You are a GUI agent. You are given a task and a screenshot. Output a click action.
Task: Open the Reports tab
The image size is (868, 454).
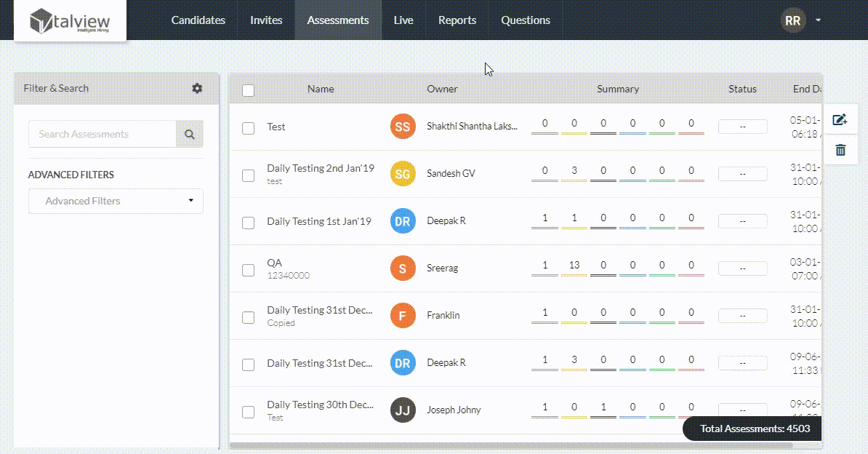(x=457, y=20)
